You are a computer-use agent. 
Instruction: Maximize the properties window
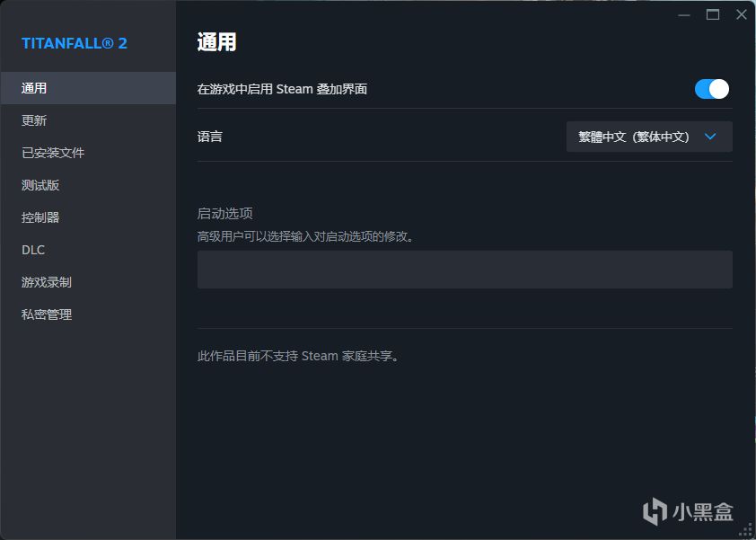713,15
